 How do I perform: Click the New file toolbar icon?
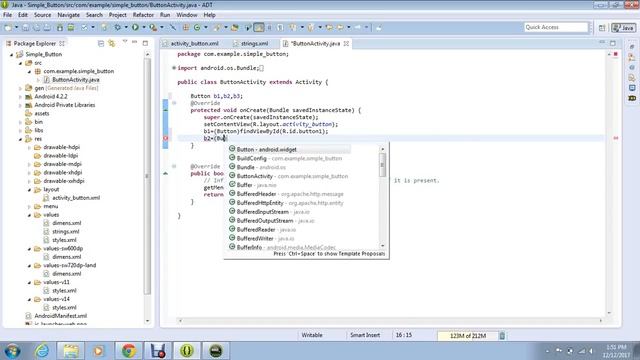pos(8,28)
